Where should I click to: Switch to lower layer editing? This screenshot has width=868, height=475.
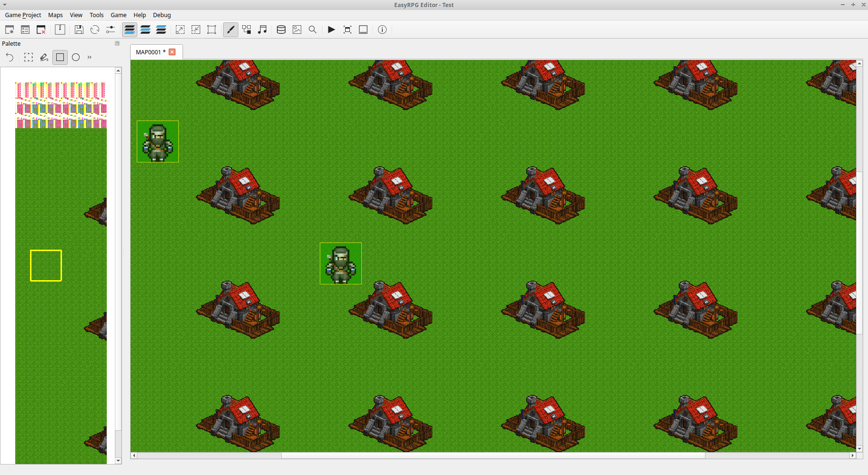[x=130, y=30]
